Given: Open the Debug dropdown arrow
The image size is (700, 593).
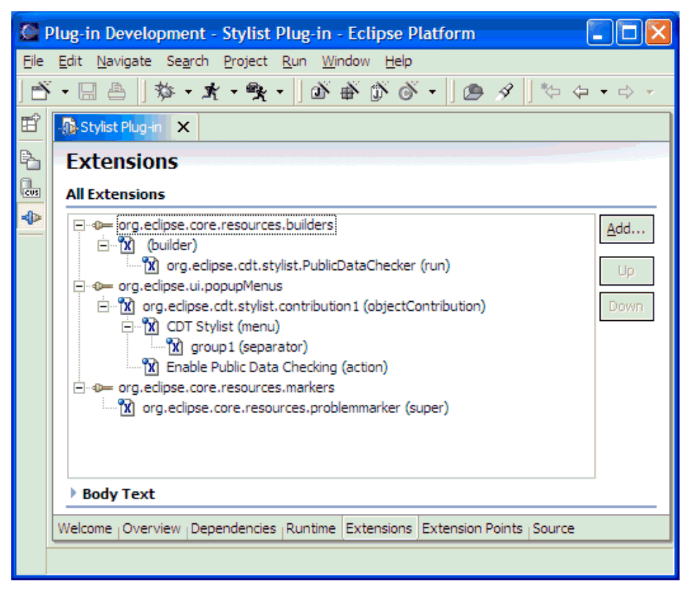Looking at the screenshot, I should click(188, 92).
